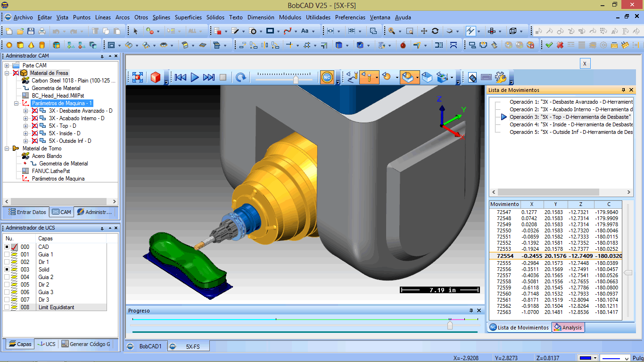644x362 pixels.
Task: Select movement row 72560
Action: (556, 294)
